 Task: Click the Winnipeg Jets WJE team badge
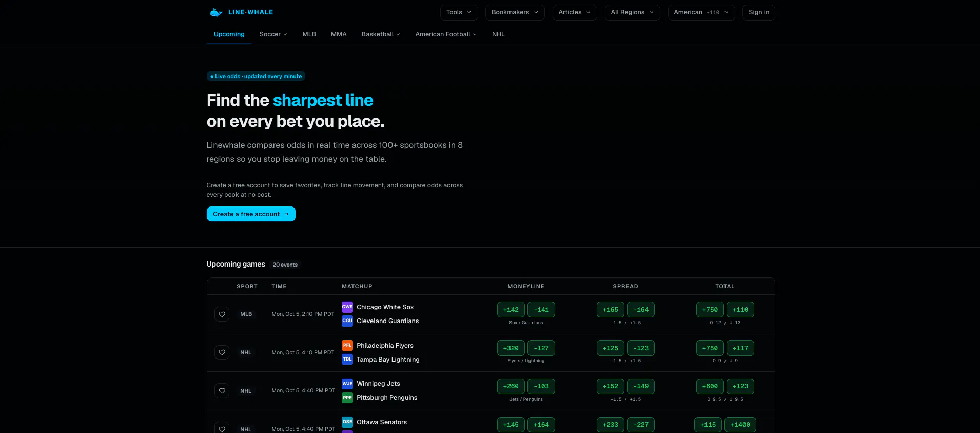tap(347, 383)
